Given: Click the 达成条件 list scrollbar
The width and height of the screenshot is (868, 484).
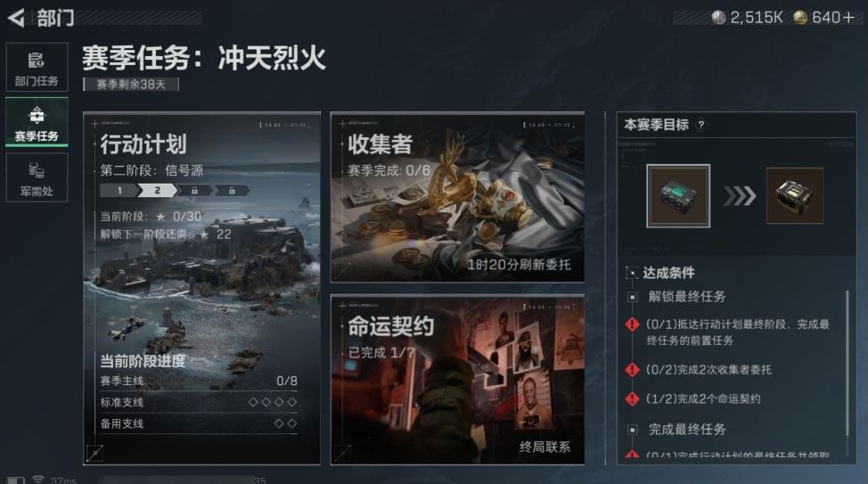Looking at the screenshot, I should coord(847,363).
